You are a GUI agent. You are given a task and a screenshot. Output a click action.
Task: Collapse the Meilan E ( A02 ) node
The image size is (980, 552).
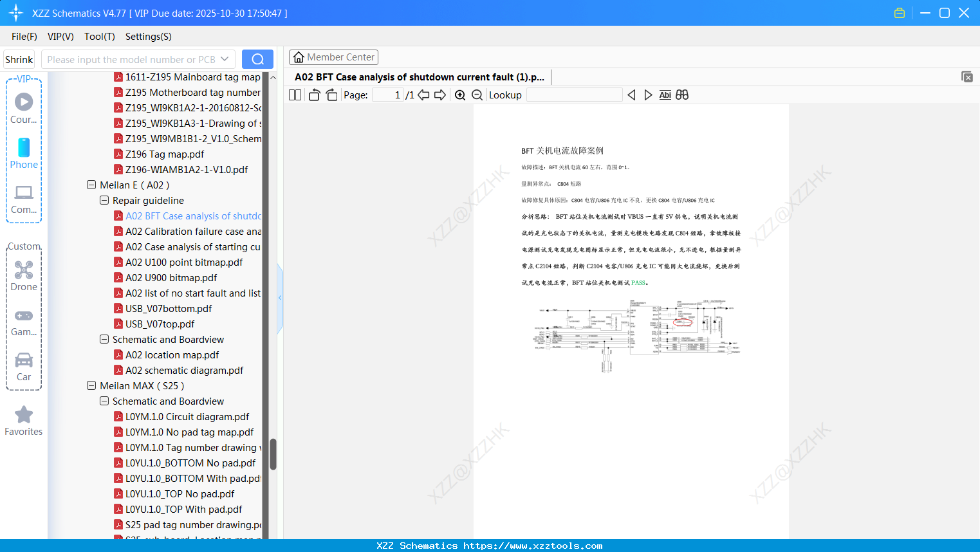(x=91, y=185)
